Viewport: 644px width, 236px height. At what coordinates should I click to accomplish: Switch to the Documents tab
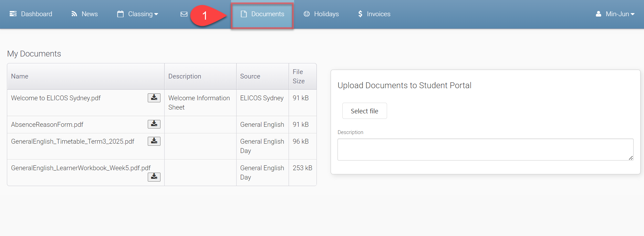262,14
